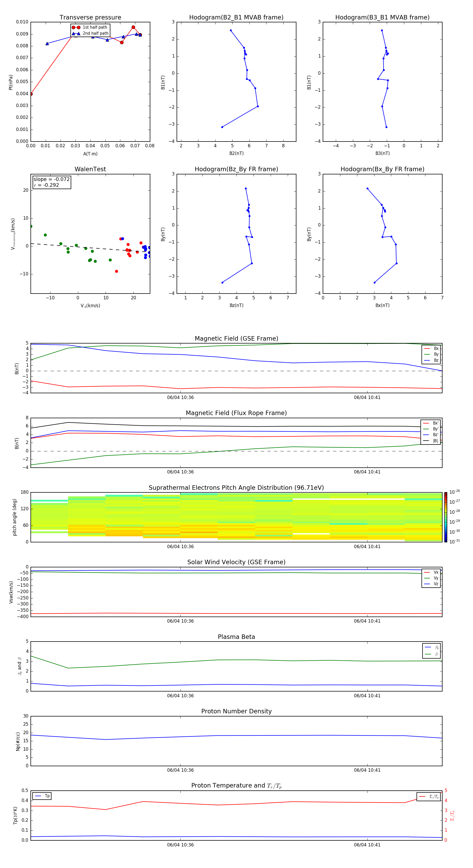Click the Suprathermal Electrons Pitch Angle Distribution title
This screenshot has height=868, width=473.
pos(236,488)
